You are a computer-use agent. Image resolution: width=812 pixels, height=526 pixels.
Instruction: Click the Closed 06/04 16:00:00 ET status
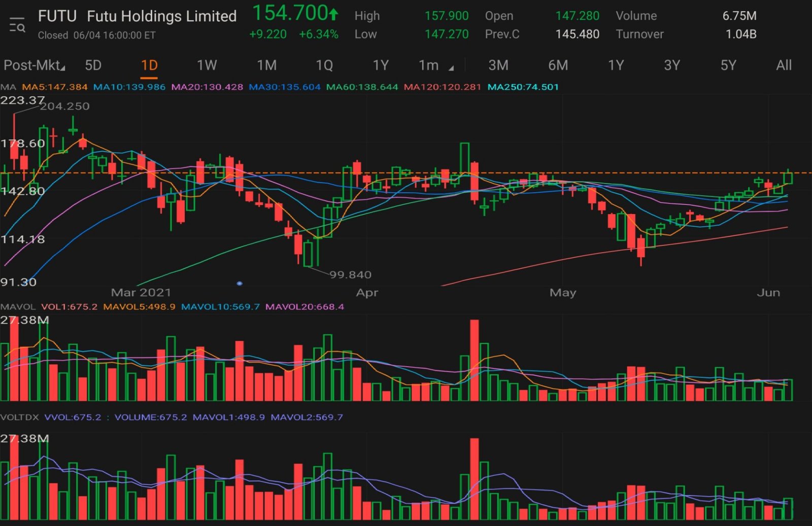(96, 36)
